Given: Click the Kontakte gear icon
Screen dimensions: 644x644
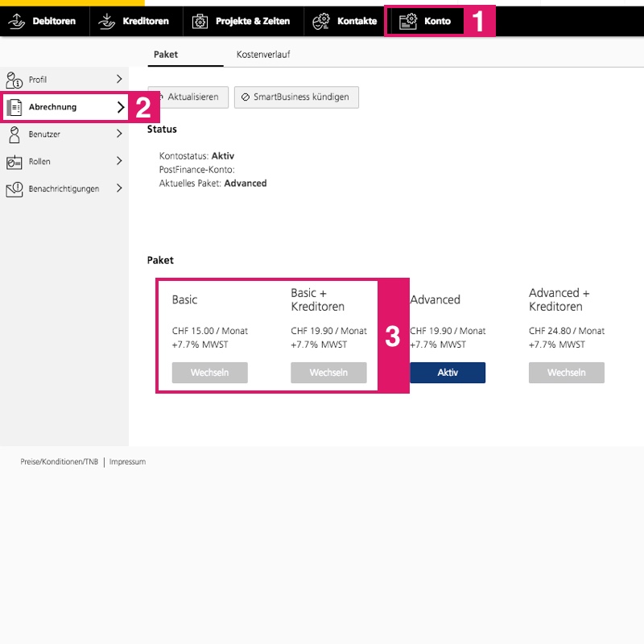Looking at the screenshot, I should [x=321, y=21].
